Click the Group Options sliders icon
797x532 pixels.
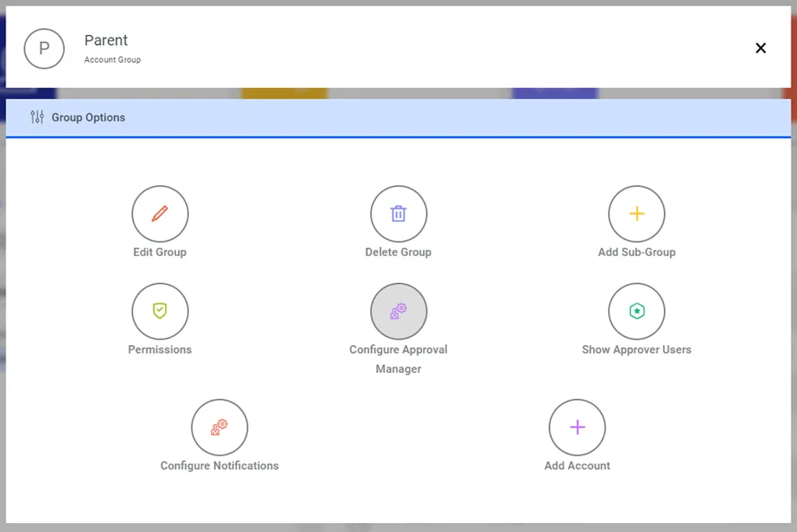click(x=37, y=118)
